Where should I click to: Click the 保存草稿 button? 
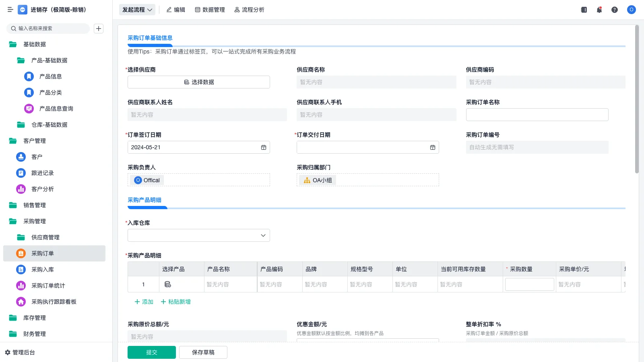pos(203,352)
